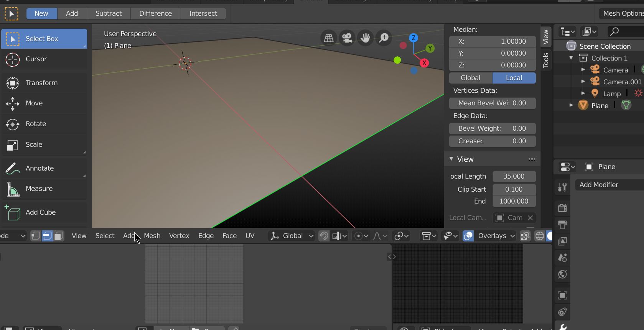Screen dimensions: 644x330
Task: Clear the Local Camera field X button
Action: pos(530,218)
